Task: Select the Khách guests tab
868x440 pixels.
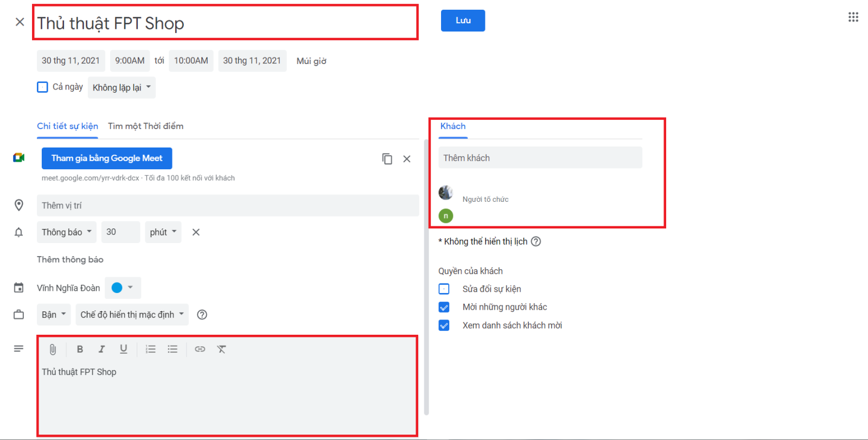Action: [453, 126]
